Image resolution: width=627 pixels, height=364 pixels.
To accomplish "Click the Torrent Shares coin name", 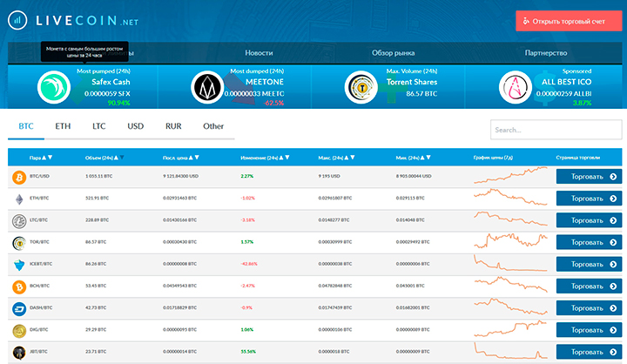I will point(412,82).
